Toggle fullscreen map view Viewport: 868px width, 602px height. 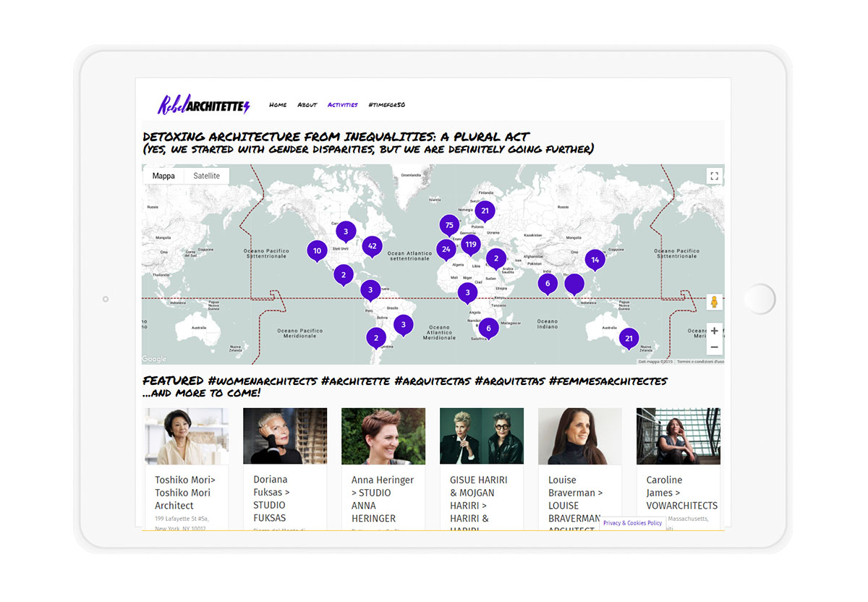pyautogui.click(x=714, y=177)
